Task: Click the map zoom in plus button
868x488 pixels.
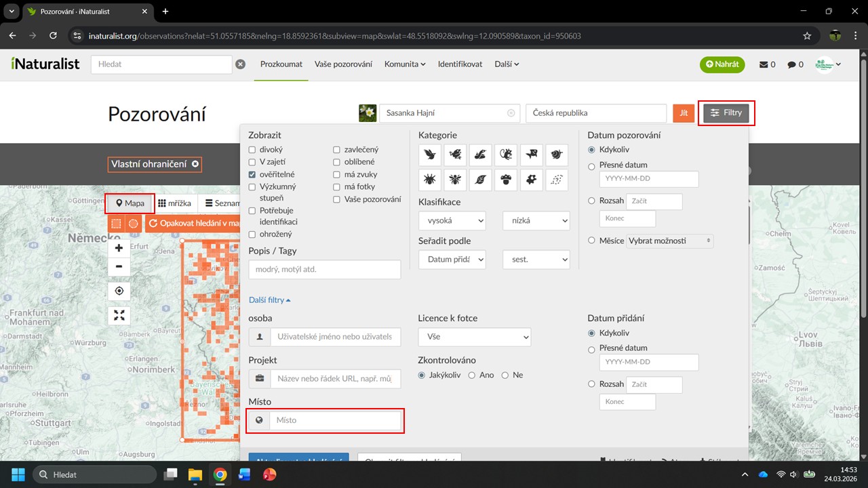Action: point(119,248)
